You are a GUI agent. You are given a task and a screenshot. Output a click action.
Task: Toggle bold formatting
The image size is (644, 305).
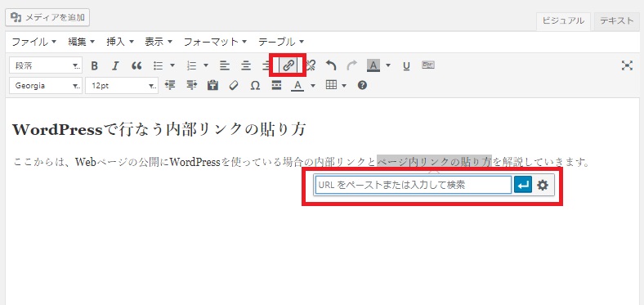click(95, 65)
